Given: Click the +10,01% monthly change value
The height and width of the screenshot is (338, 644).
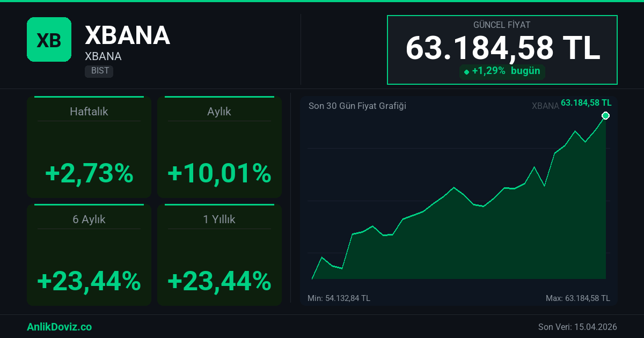Looking at the screenshot, I should (x=219, y=173).
